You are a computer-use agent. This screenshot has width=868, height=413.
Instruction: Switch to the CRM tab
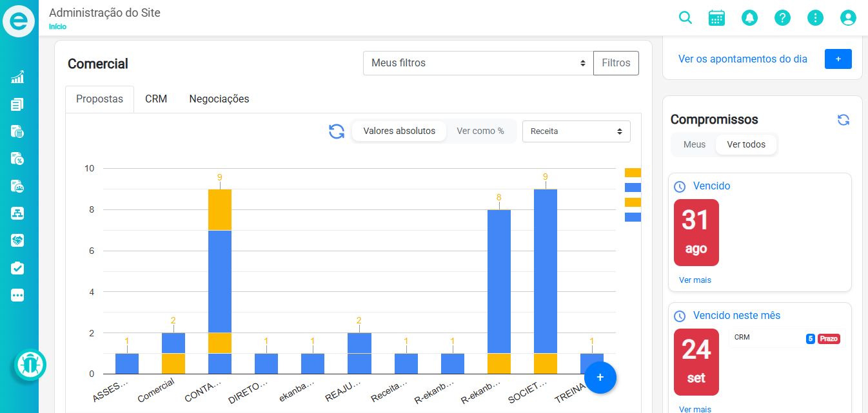point(156,99)
